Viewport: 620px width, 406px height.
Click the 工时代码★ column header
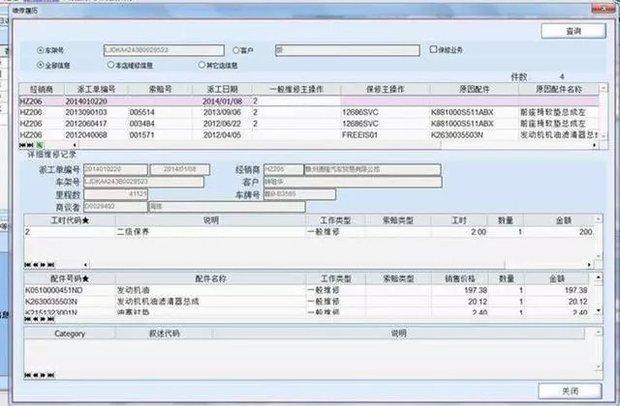click(70, 220)
